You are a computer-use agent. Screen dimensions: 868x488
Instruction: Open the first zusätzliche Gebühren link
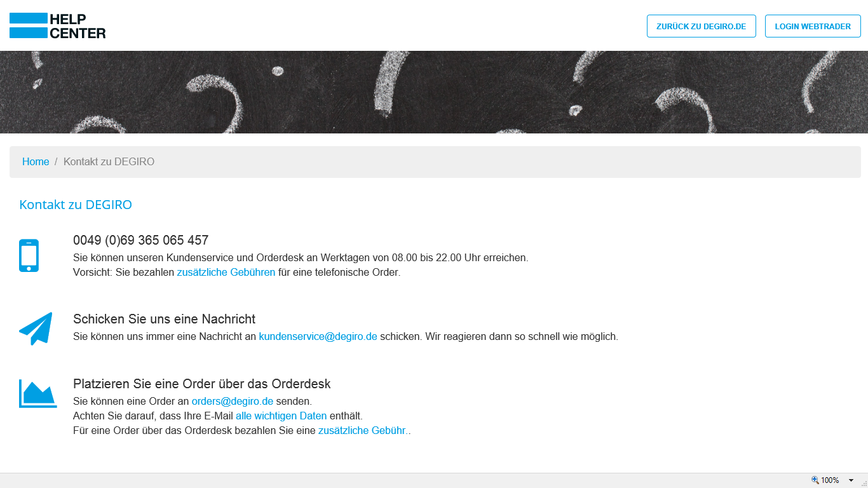226,273
